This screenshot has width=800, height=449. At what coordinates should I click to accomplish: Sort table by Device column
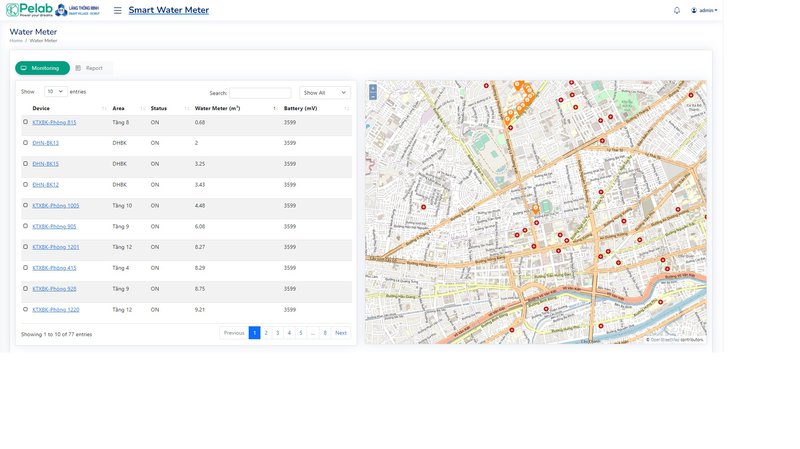coord(68,108)
